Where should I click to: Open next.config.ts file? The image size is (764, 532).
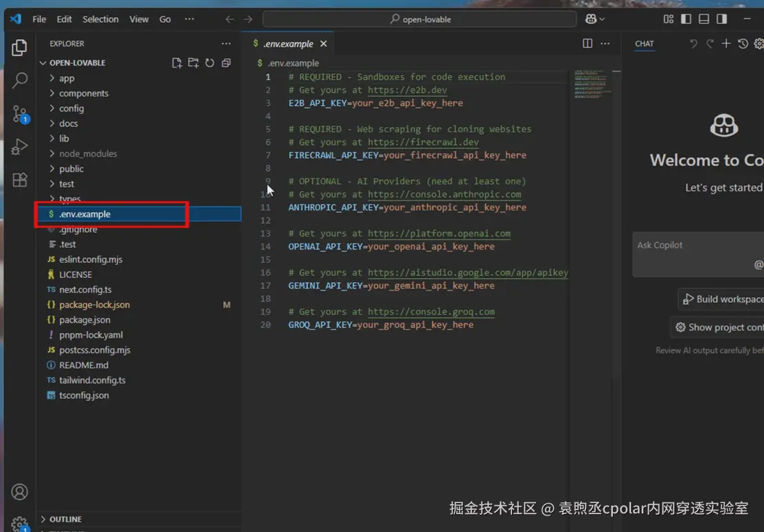tap(139, 290)
